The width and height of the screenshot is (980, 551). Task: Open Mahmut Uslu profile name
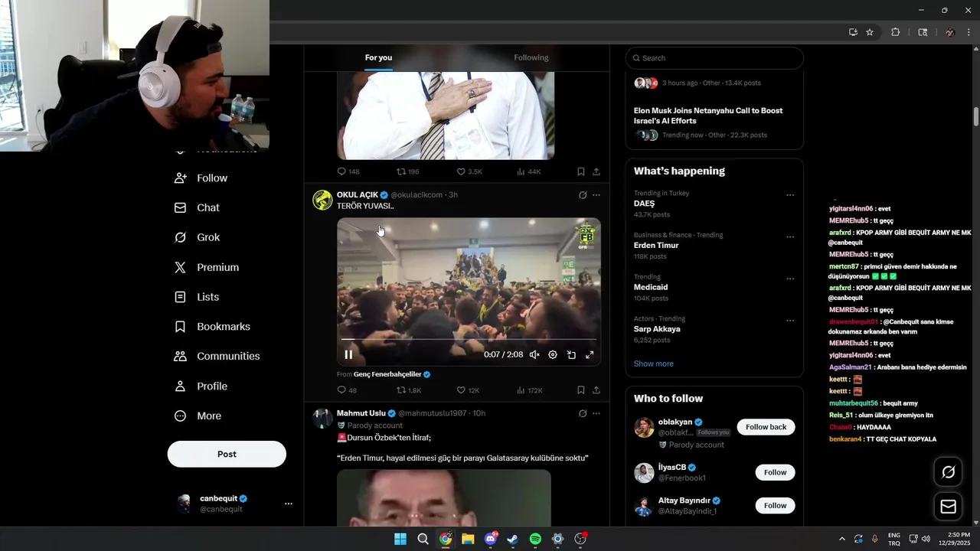coord(361,413)
